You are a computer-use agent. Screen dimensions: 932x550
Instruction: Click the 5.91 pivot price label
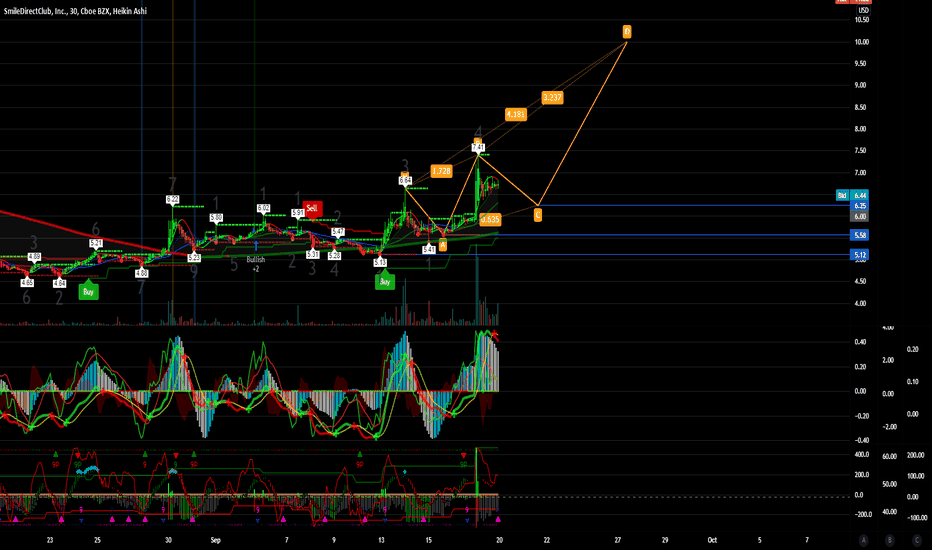pyautogui.click(x=298, y=213)
